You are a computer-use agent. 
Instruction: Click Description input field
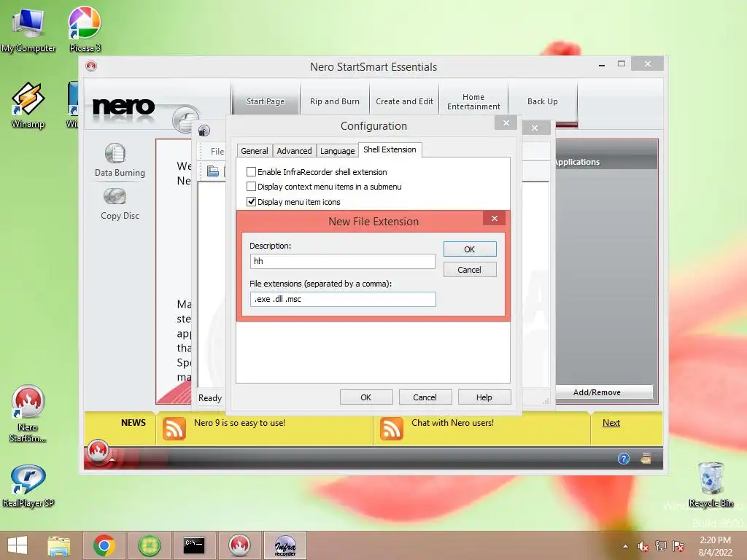point(343,261)
